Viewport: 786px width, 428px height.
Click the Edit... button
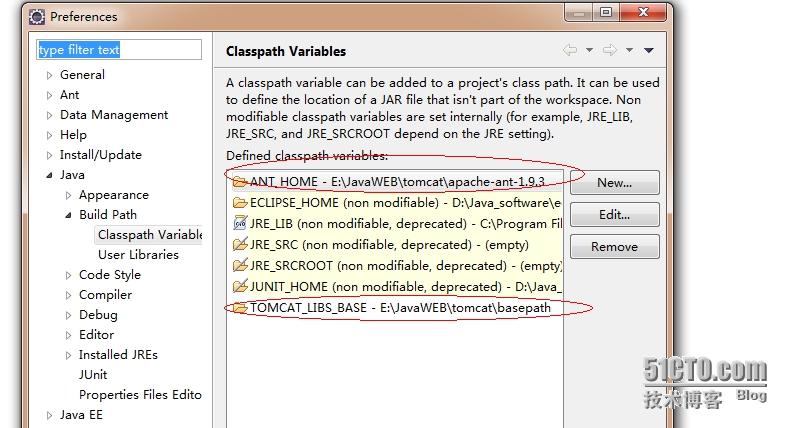pos(615,215)
